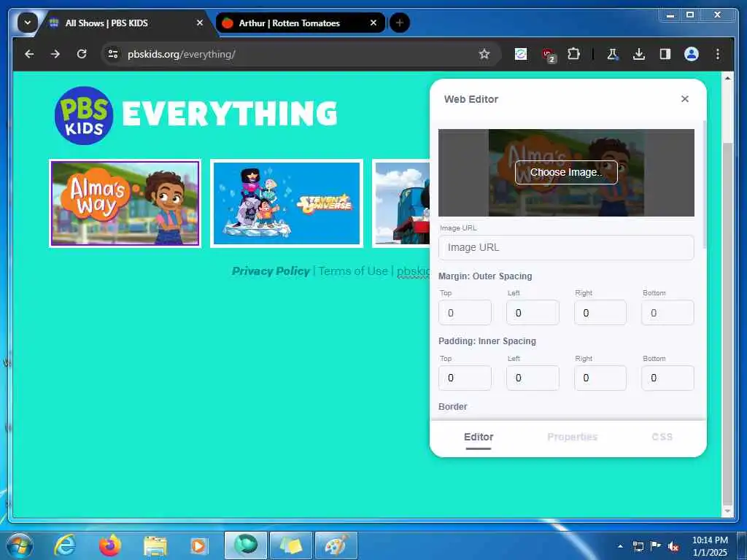Image resolution: width=747 pixels, height=560 pixels.
Task: Select the Editor tab
Action: coord(479,437)
